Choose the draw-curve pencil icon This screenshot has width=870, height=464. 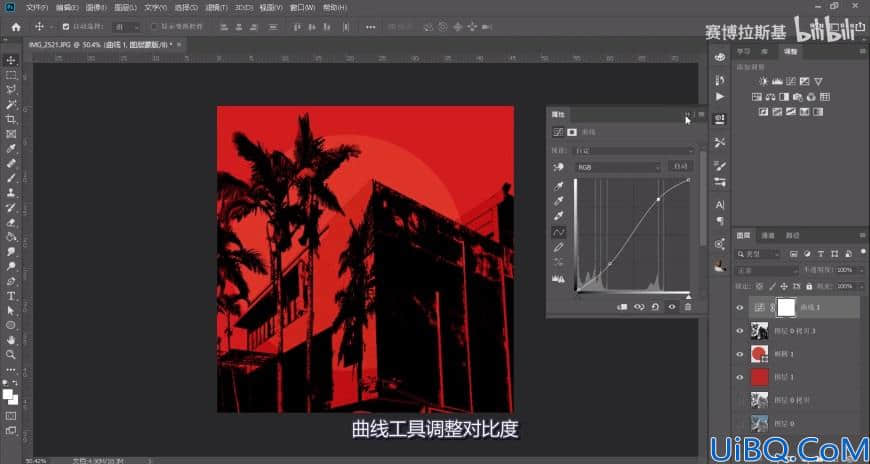559,247
